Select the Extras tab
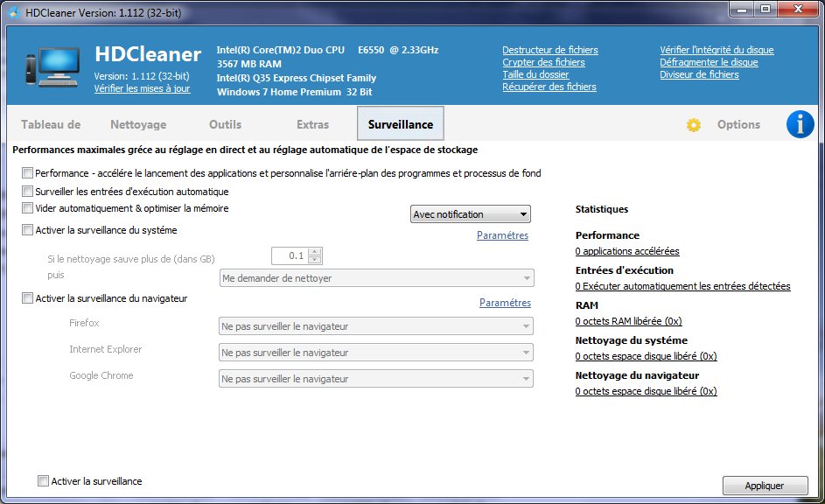Viewport: 825px width, 504px height. [312, 124]
